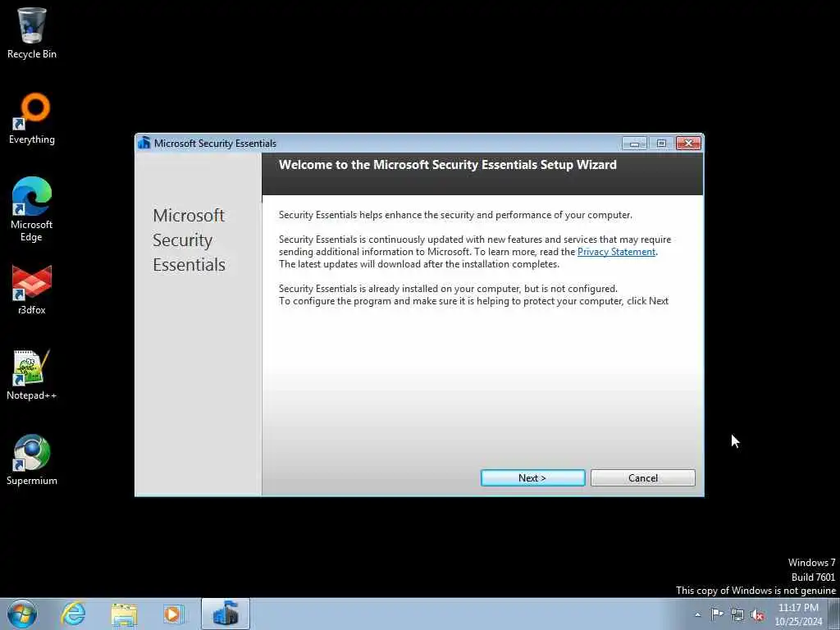Click 'To configure the program' sentence
The width and height of the screenshot is (840, 630).
coord(473,301)
